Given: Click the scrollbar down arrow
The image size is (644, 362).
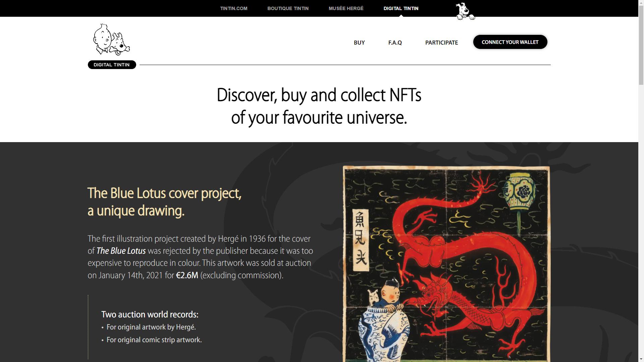Looking at the screenshot, I should pyautogui.click(x=641, y=359).
